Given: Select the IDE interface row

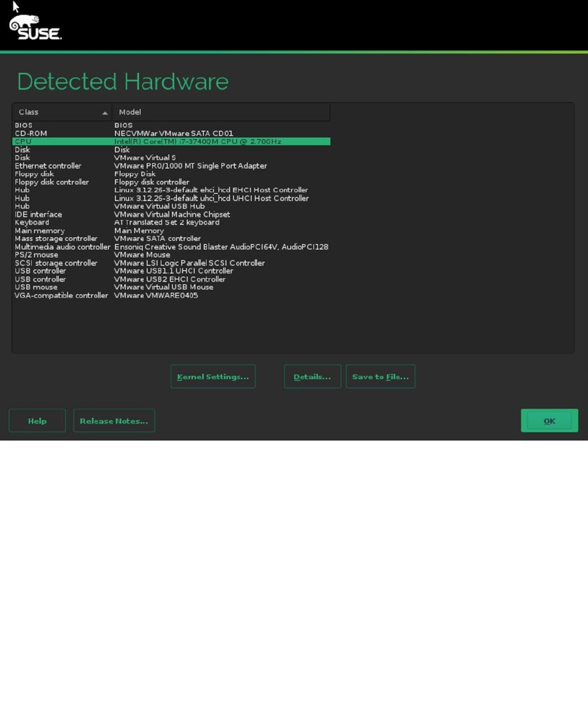Looking at the screenshot, I should pyautogui.click(x=171, y=214).
